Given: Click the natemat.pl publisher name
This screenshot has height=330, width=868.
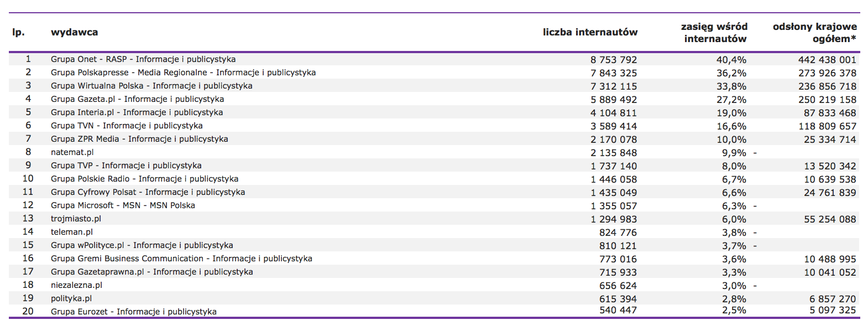Looking at the screenshot, I should coord(72,152).
